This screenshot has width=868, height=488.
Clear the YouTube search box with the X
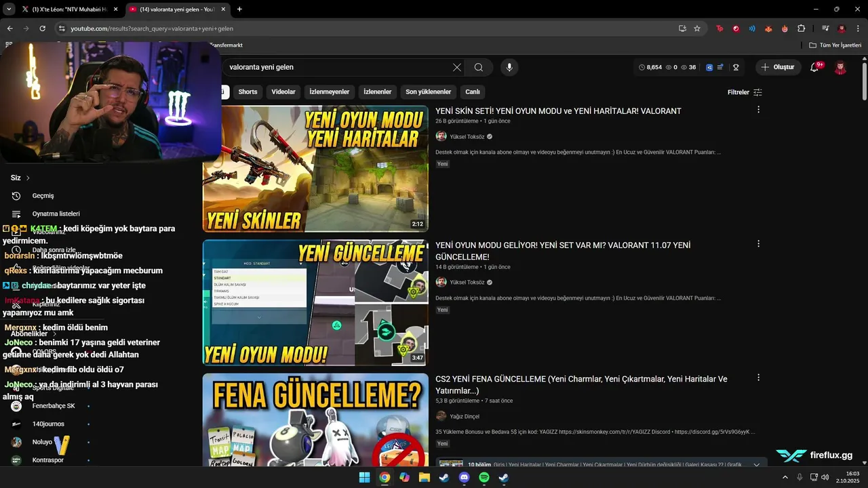pyautogui.click(x=456, y=67)
